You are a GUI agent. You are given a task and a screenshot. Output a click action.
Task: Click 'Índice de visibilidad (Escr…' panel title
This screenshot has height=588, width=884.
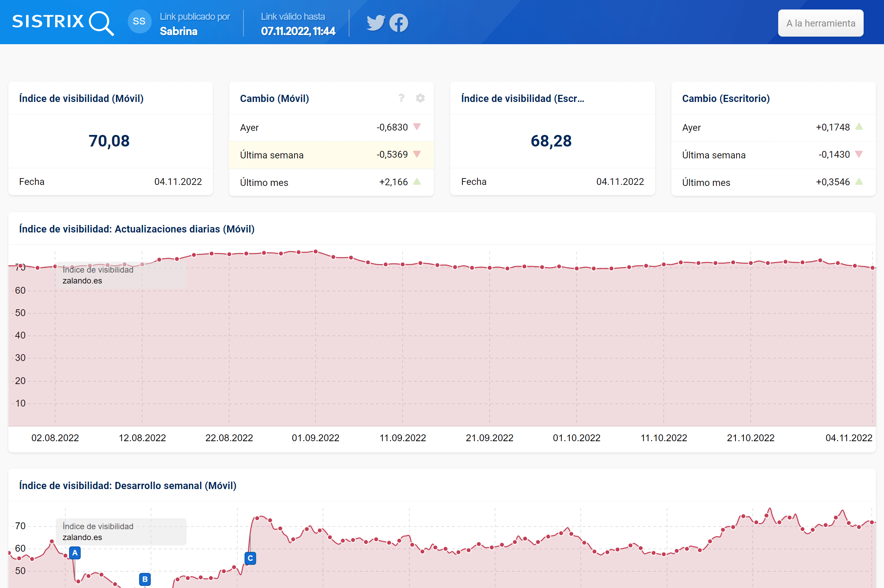pos(522,98)
